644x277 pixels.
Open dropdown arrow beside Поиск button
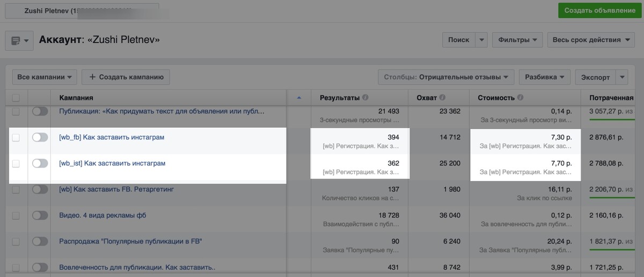pyautogui.click(x=481, y=40)
